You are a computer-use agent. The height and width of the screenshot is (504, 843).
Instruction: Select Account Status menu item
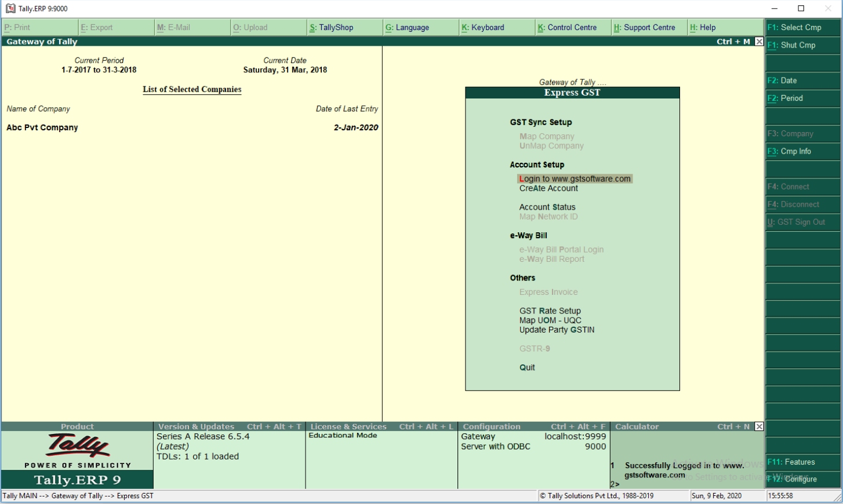547,207
